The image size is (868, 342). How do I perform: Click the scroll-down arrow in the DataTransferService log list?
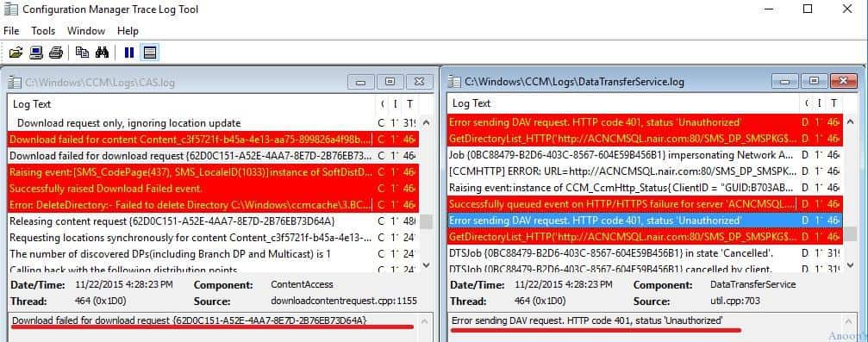[852, 265]
